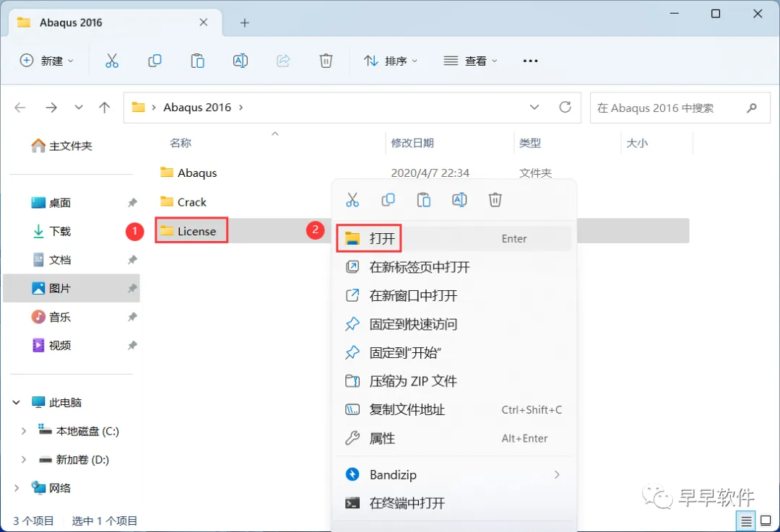The height and width of the screenshot is (532, 780).
Task: Click the Paste icon in the toolbar
Action: (x=197, y=61)
